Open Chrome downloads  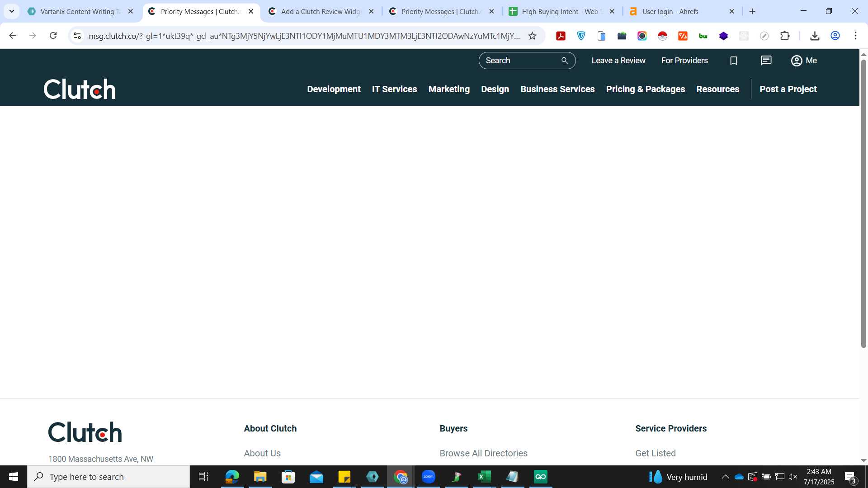click(815, 36)
